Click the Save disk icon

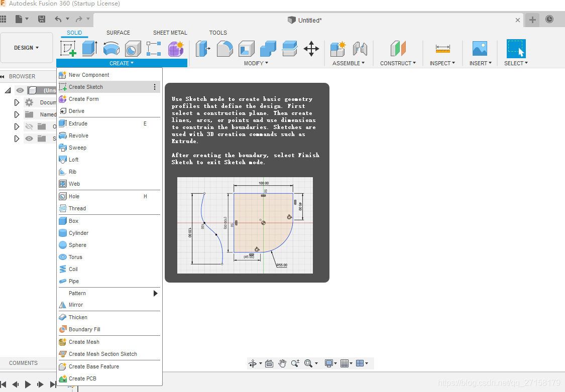[42, 20]
